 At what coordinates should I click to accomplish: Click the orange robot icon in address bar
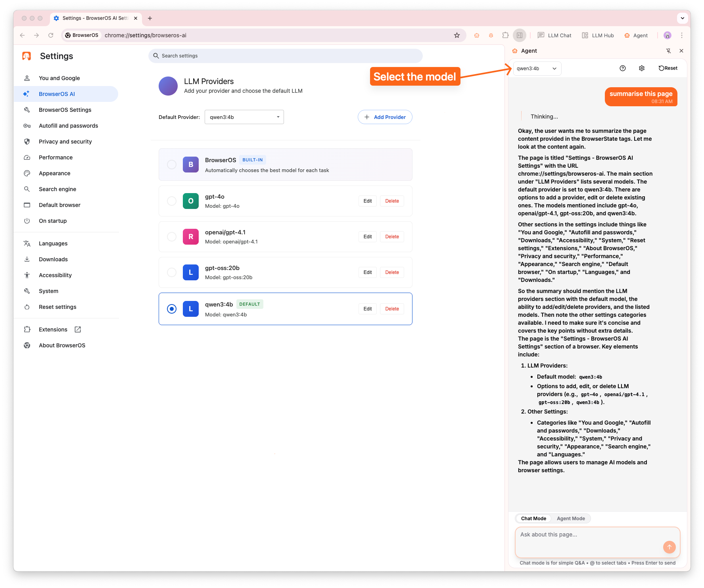tap(477, 35)
